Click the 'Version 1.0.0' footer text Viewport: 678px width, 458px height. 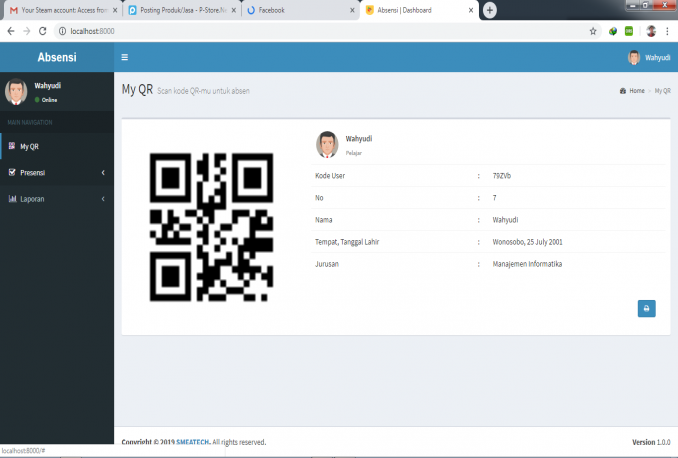(651, 442)
